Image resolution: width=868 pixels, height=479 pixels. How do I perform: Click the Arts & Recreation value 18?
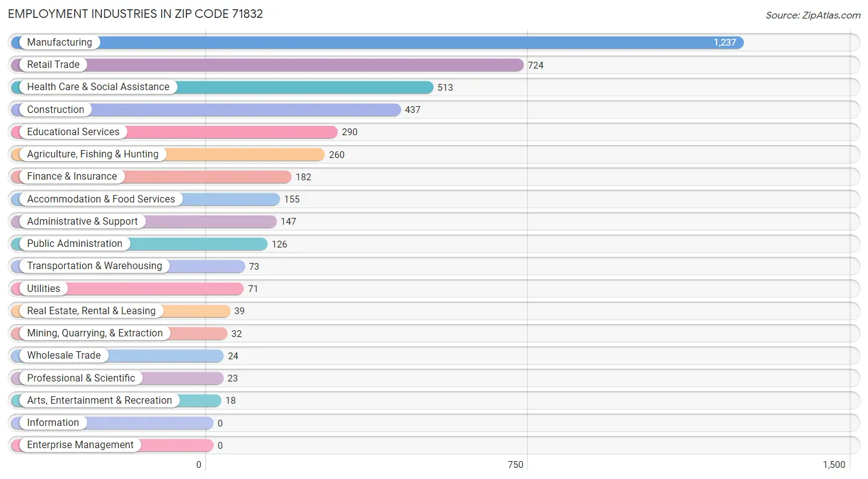[x=230, y=401]
